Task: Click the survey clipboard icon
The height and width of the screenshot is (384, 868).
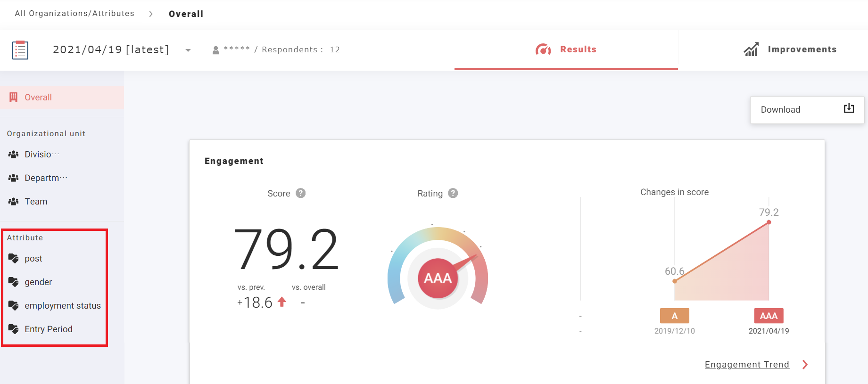Action: point(20,50)
